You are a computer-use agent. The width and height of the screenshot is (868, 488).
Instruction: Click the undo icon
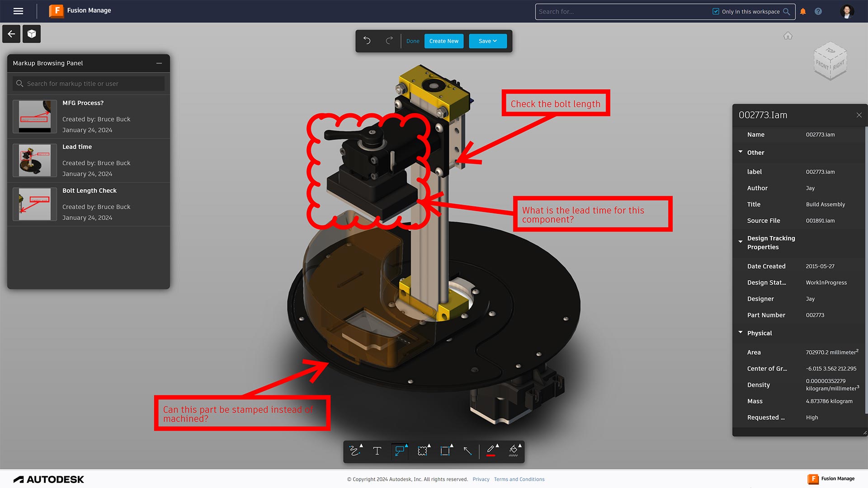click(x=367, y=41)
